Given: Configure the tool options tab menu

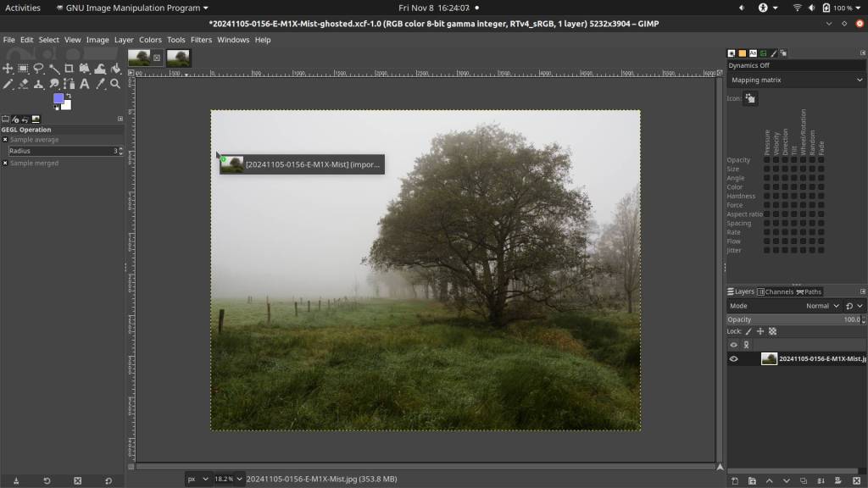Looking at the screenshot, I should 120,119.
